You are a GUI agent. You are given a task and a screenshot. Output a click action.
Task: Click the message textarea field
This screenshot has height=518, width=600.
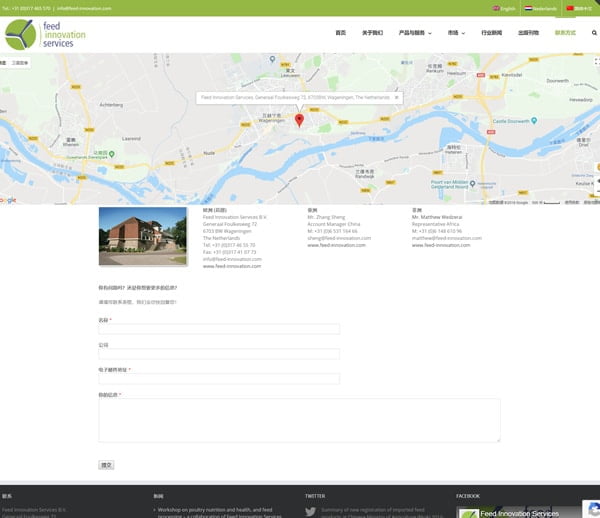pyautogui.click(x=299, y=420)
